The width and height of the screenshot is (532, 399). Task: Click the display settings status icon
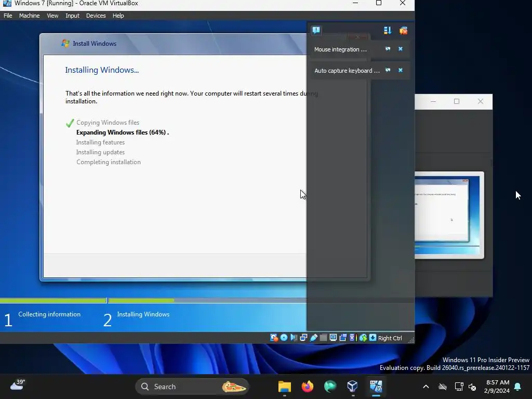pos(333,338)
